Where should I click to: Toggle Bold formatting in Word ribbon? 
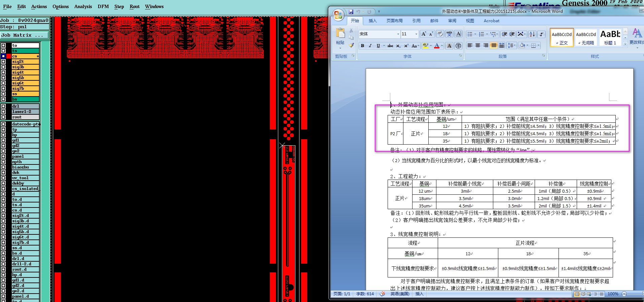362,46
